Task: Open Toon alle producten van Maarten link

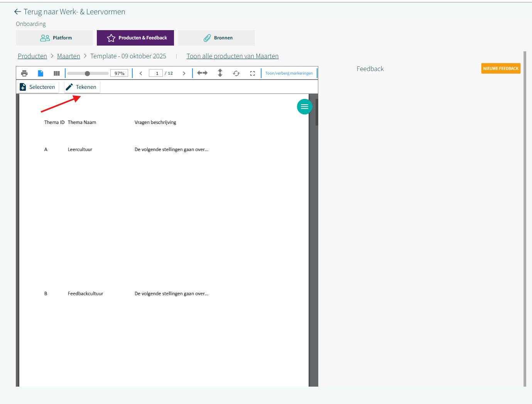Action: click(232, 56)
